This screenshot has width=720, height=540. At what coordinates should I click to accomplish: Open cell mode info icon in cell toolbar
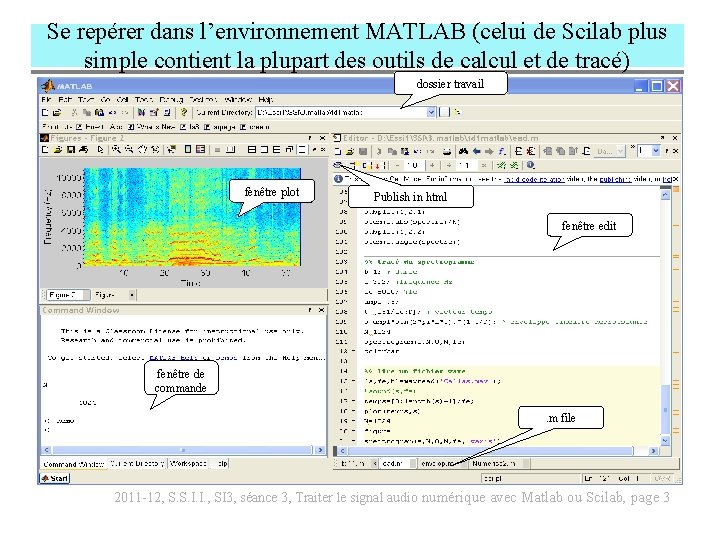pyautogui.click(x=530, y=165)
